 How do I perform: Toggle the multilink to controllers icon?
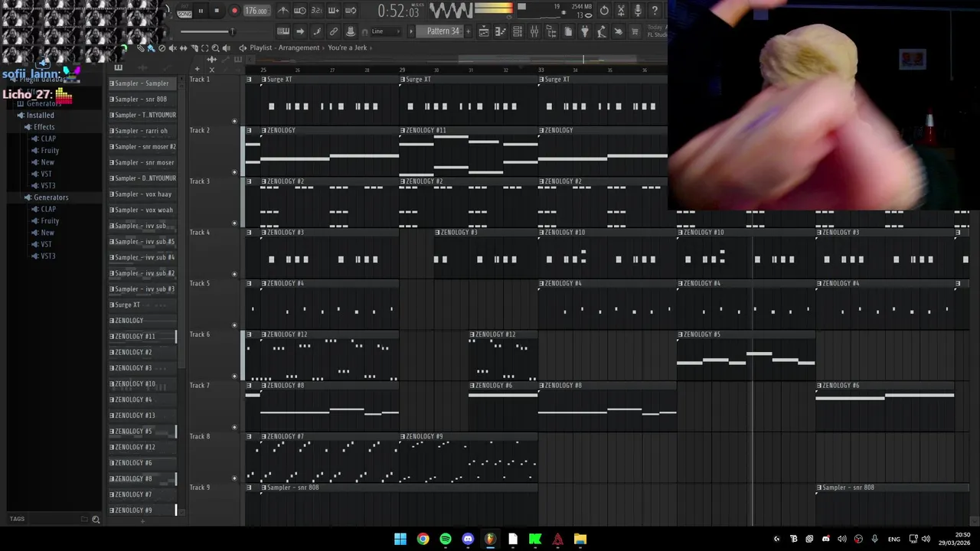click(334, 31)
